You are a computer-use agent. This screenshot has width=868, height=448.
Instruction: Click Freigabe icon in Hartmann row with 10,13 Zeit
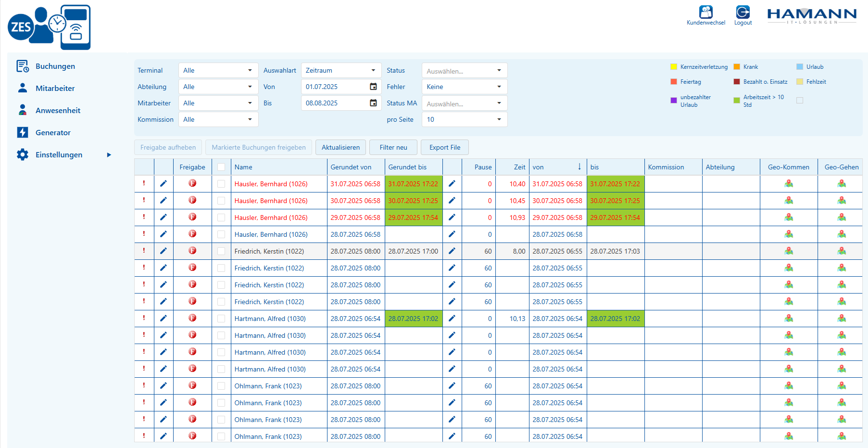[192, 318]
